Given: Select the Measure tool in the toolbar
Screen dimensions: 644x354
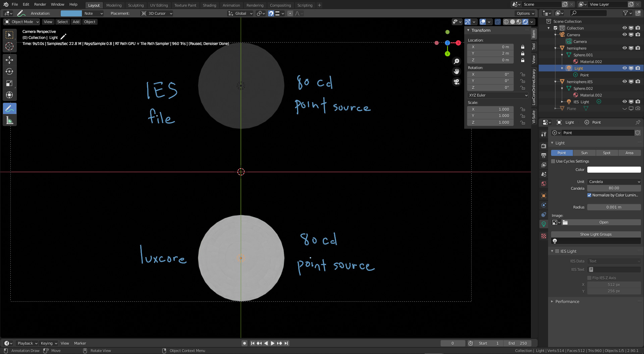Looking at the screenshot, I should tap(9, 120).
